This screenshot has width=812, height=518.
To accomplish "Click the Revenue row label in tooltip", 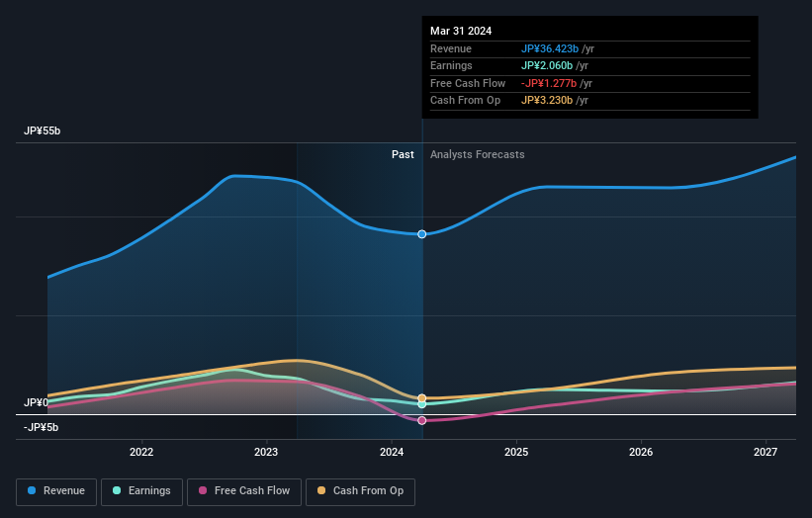I will click(x=451, y=48).
